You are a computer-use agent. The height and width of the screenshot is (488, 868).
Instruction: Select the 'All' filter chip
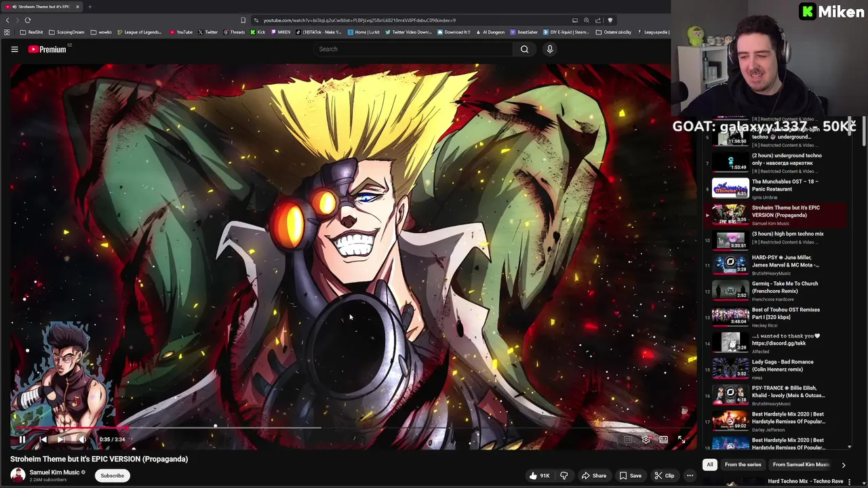(x=710, y=464)
